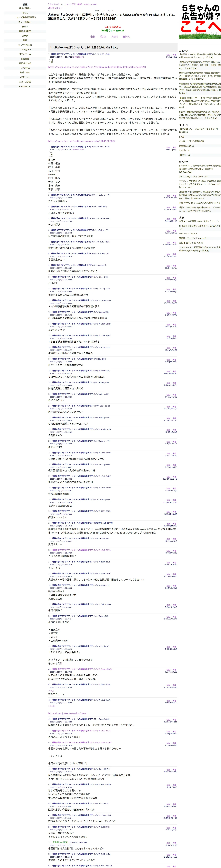The image size is (221, 868).
Task: Click 大砲 for ID:Rv2oTgA60 post
Action: coord(174,208)
